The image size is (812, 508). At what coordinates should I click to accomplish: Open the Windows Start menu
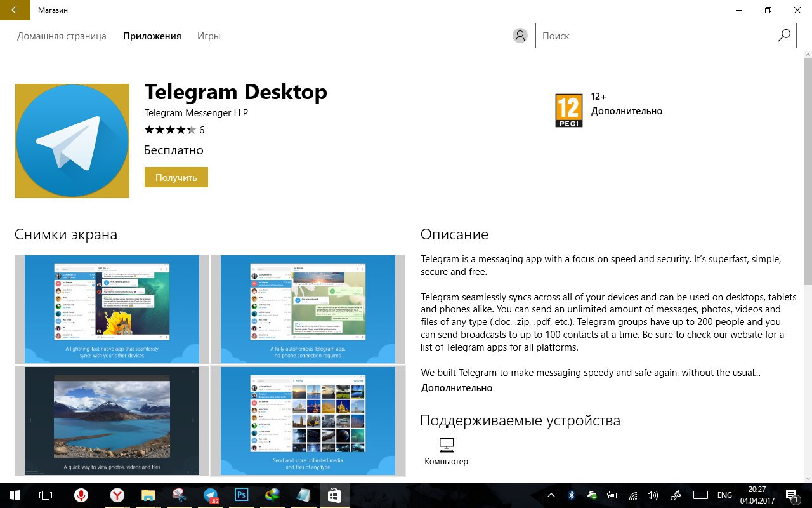click(15, 495)
